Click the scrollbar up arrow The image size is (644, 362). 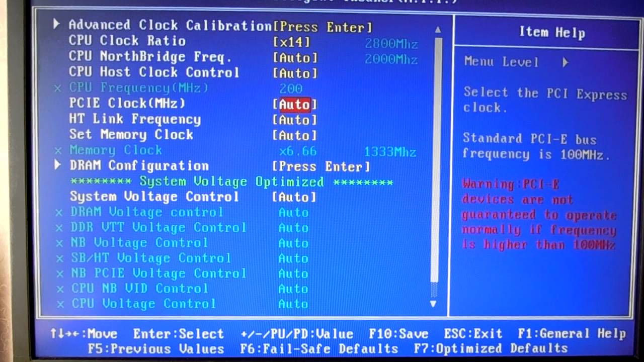click(438, 30)
